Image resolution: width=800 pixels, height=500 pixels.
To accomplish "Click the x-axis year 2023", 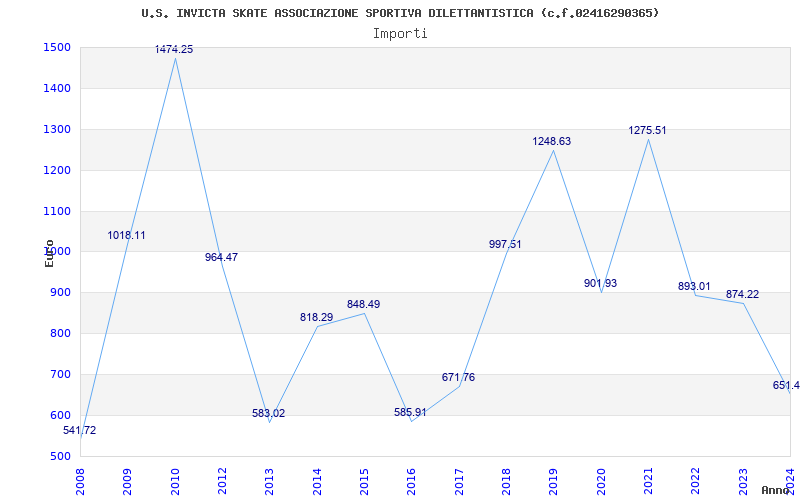I will tap(743, 481).
